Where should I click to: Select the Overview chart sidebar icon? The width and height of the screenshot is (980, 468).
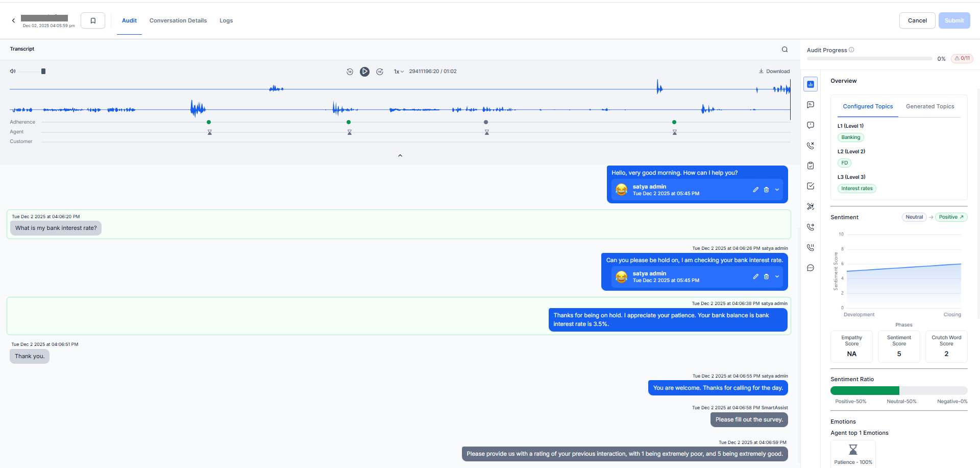(811, 84)
